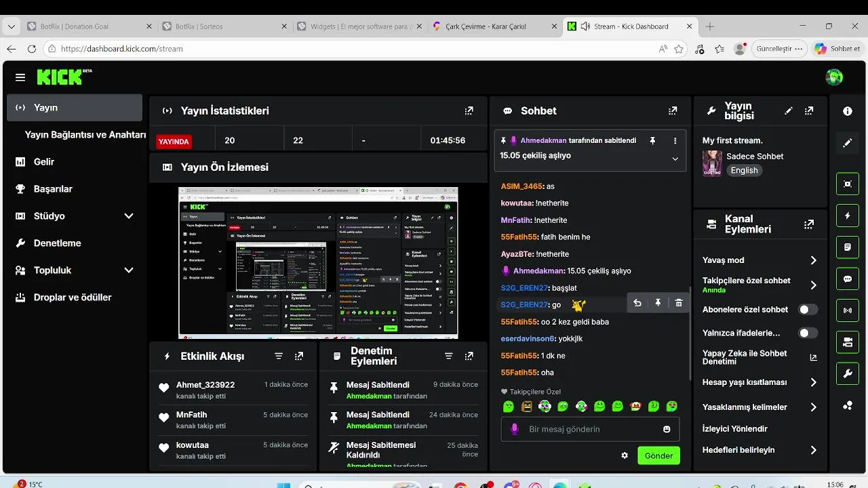
Task: Open Takipçilere özel sohbet settings arrow
Action: coord(813,285)
